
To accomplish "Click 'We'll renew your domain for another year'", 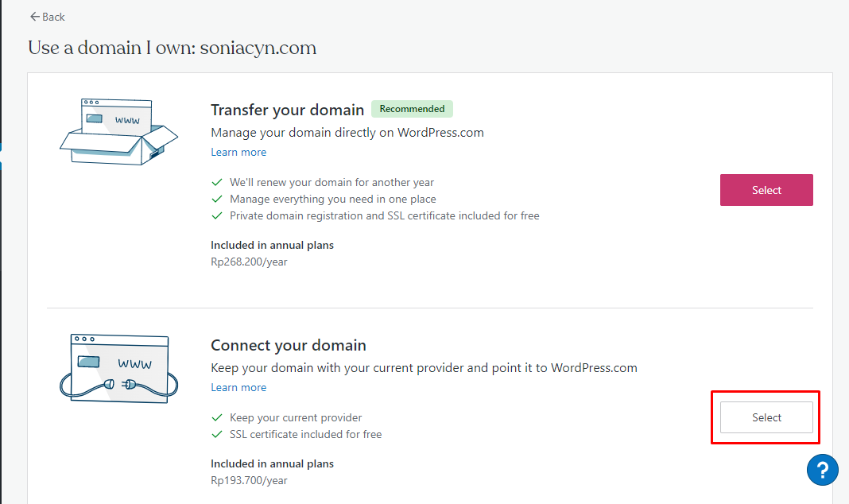I will coord(332,182).
